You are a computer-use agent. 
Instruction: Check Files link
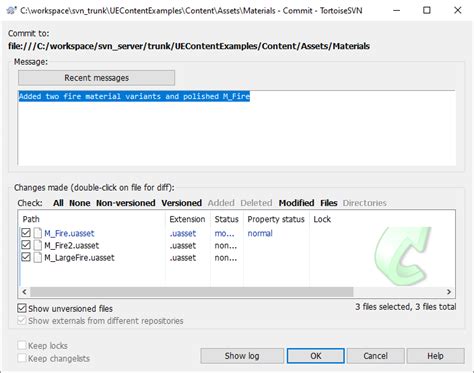pos(329,203)
